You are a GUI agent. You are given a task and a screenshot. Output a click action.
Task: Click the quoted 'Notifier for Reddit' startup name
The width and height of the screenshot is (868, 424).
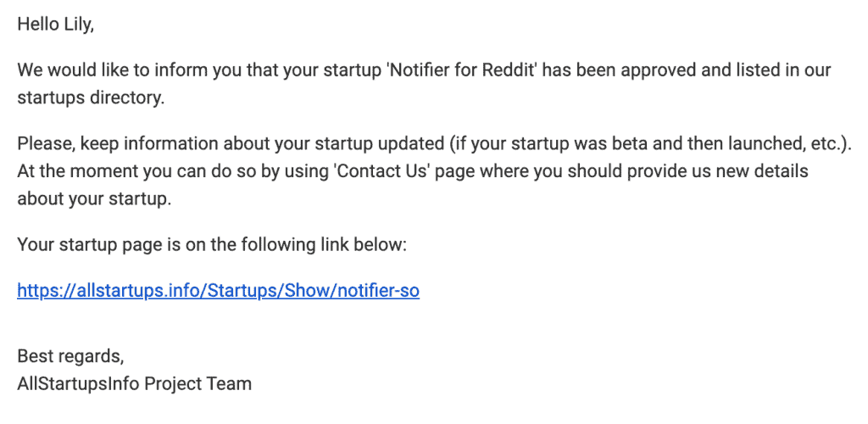coord(462,70)
